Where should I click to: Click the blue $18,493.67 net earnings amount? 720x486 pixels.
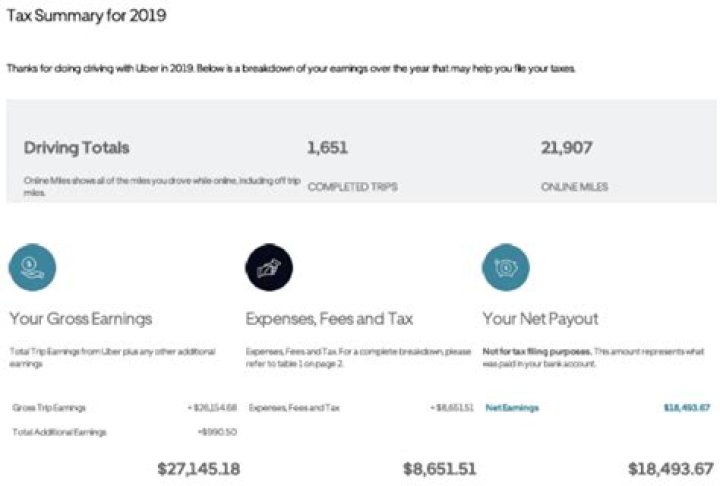[686, 408]
